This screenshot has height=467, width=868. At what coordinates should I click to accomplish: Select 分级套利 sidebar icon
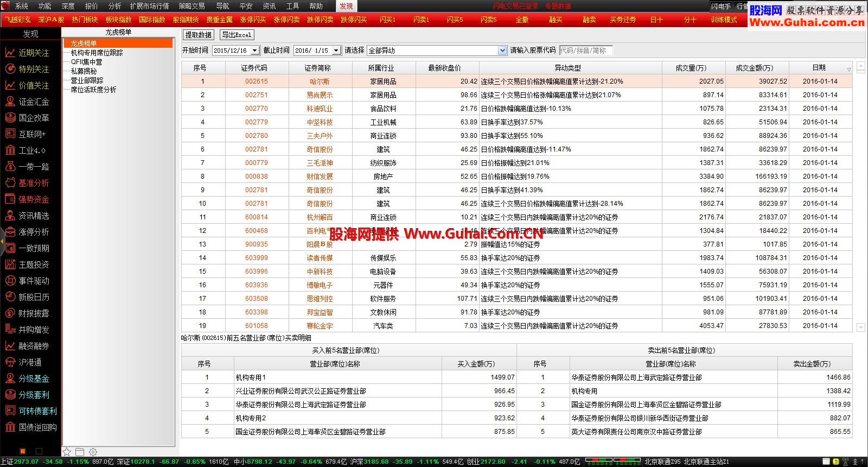(10, 395)
